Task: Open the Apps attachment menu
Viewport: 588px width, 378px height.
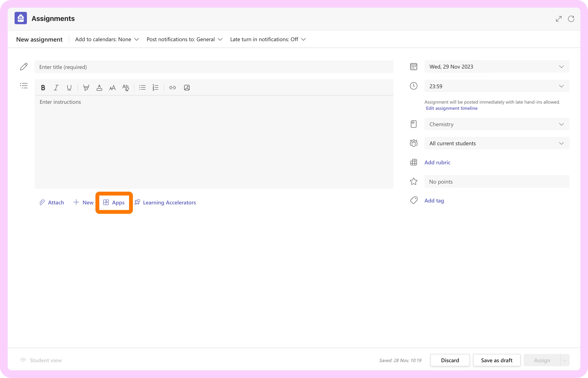Action: coord(114,203)
